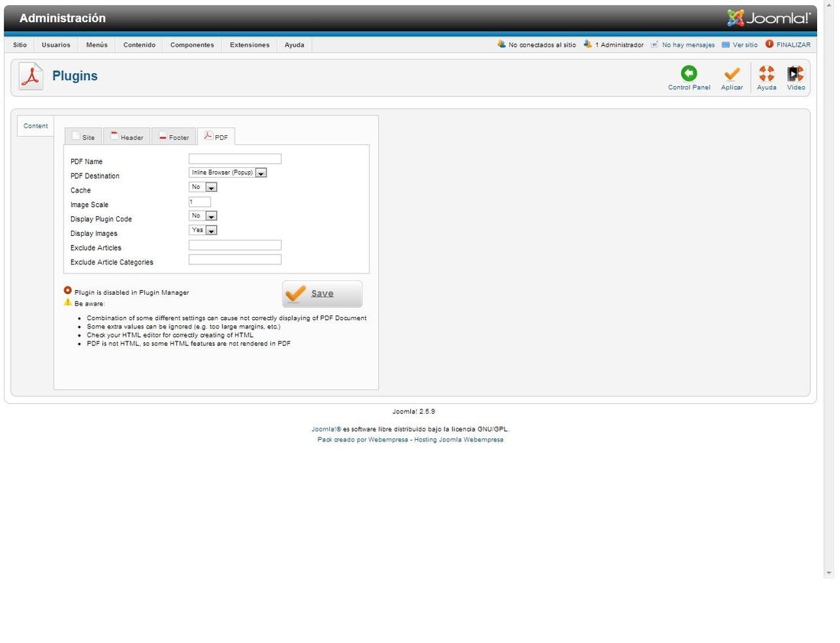Image resolution: width=840 pixels, height=643 pixels.
Task: Focus the Exclude Article Categories field
Action: [234, 260]
